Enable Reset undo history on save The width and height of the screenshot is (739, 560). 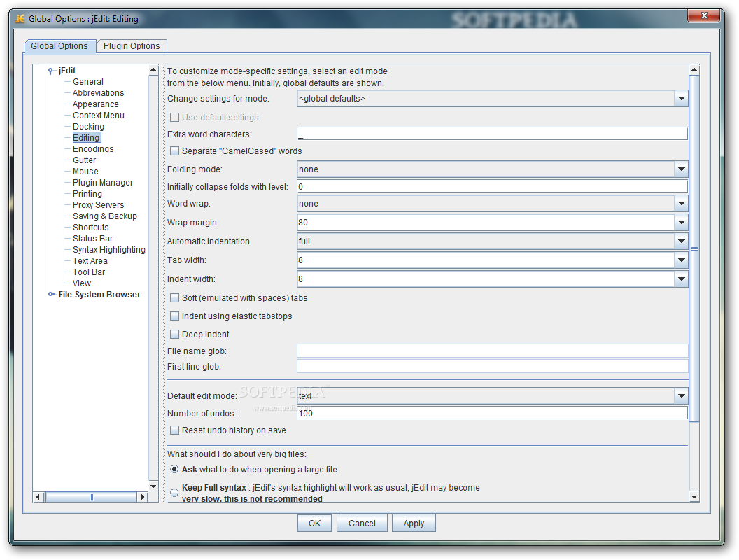coord(175,430)
